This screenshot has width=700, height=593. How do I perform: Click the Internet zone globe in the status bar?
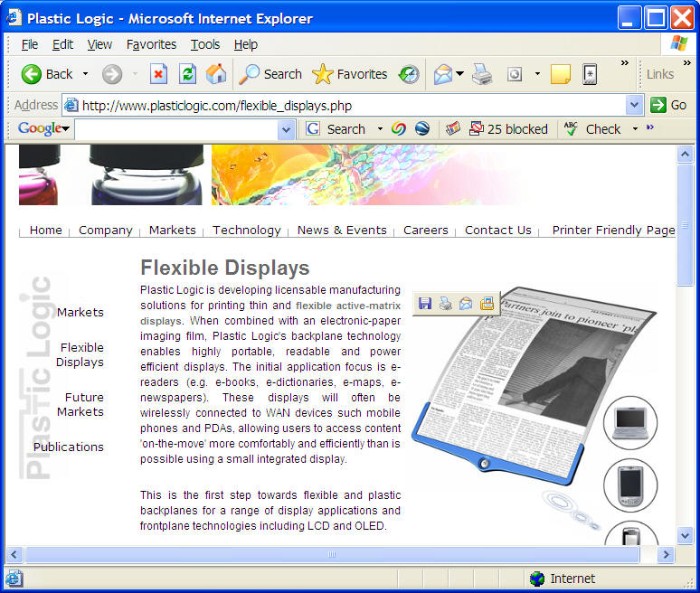(x=537, y=579)
